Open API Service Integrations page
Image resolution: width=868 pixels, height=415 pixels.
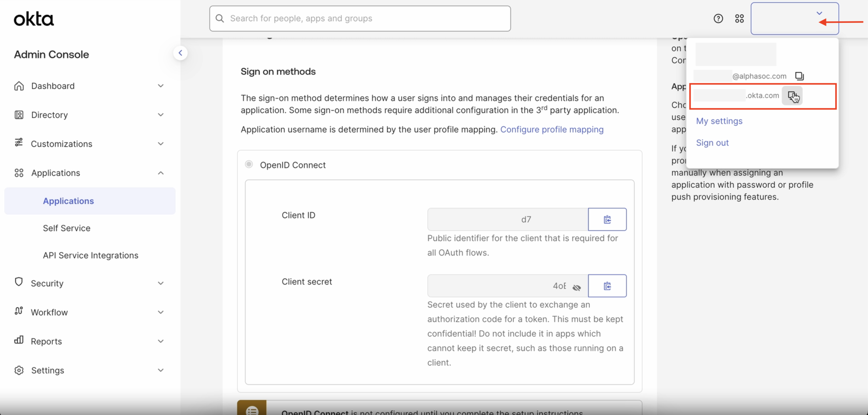pyautogui.click(x=90, y=255)
